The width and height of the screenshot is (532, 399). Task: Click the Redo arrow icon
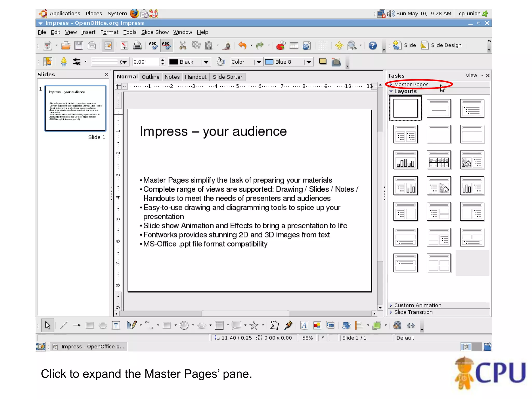click(260, 46)
